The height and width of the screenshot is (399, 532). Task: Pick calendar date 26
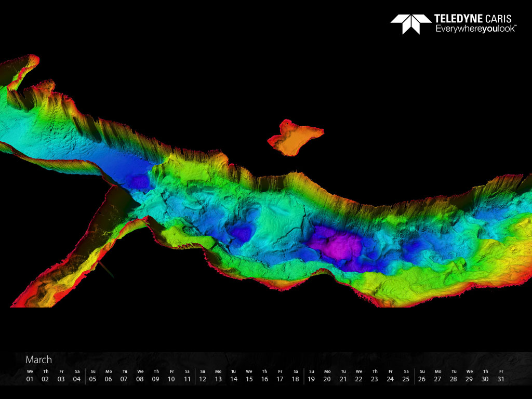[x=422, y=379]
